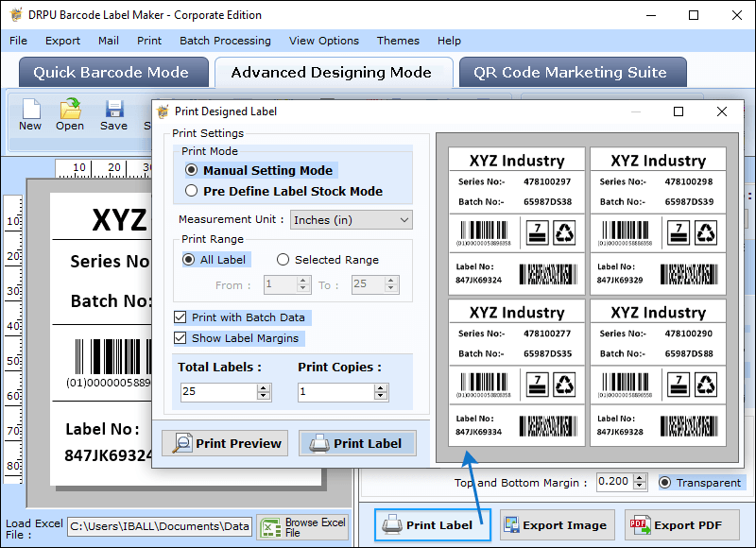756x548 pixels.
Task: Open the Export menu
Action: (x=62, y=41)
